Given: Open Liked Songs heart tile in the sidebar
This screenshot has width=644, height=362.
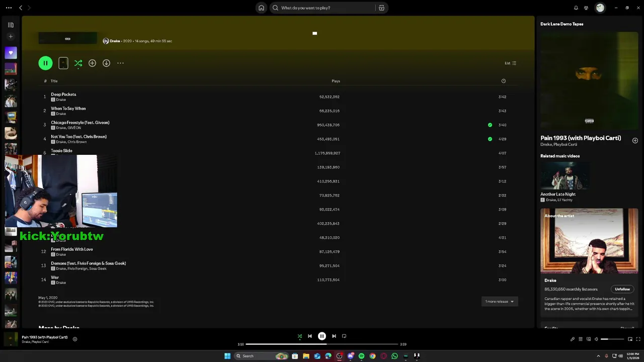Looking at the screenshot, I should pyautogui.click(x=11, y=53).
